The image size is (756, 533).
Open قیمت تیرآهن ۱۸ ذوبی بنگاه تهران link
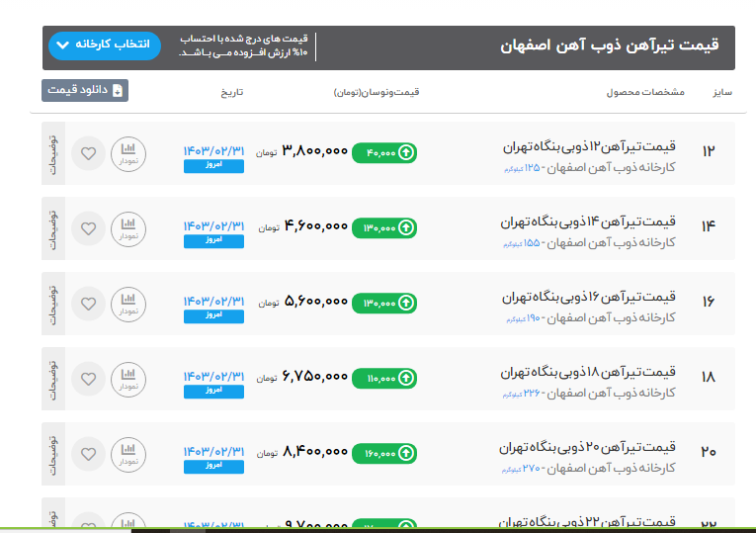(x=588, y=372)
